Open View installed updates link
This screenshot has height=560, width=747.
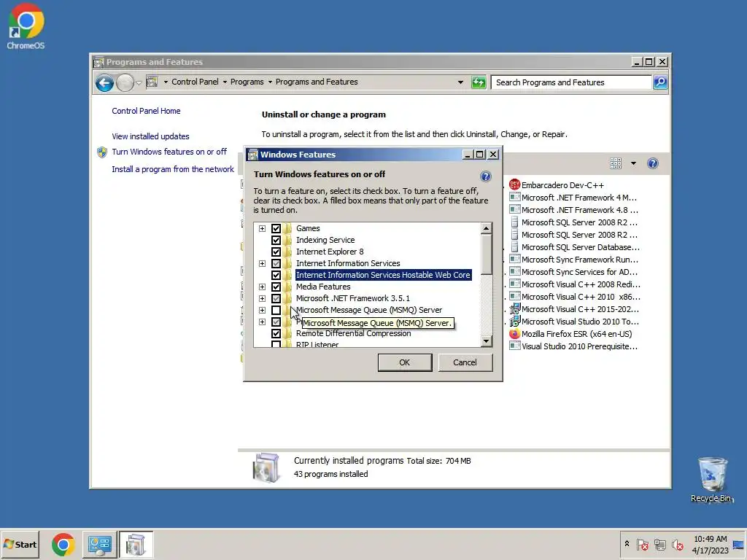(x=150, y=136)
